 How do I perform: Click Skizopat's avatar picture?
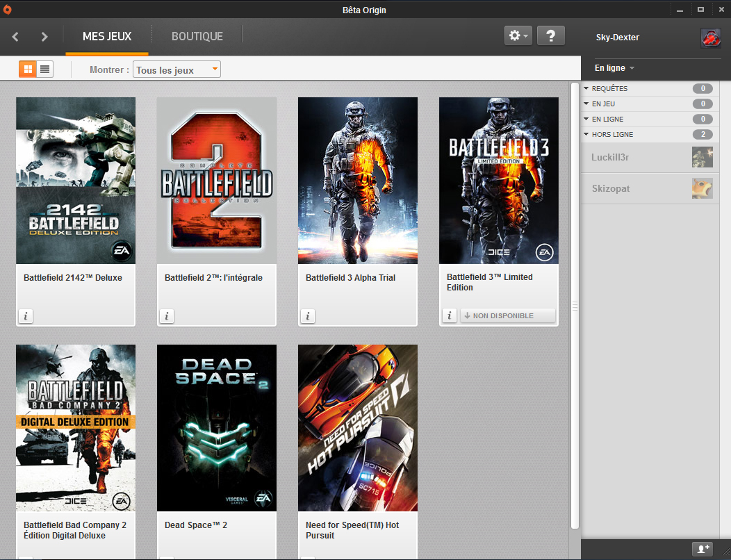pyautogui.click(x=702, y=188)
